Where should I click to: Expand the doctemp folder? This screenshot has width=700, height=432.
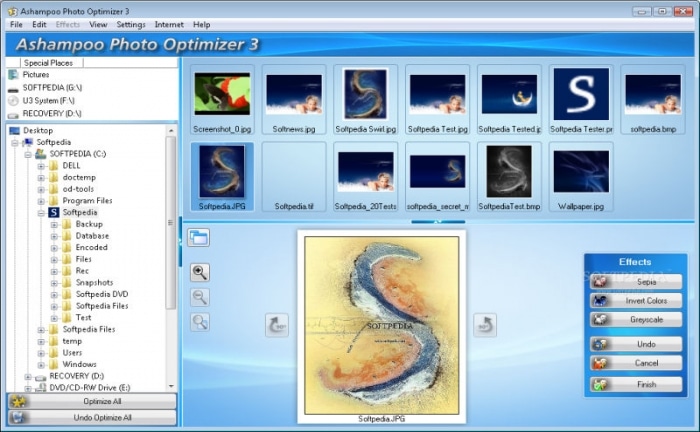[x=41, y=178]
